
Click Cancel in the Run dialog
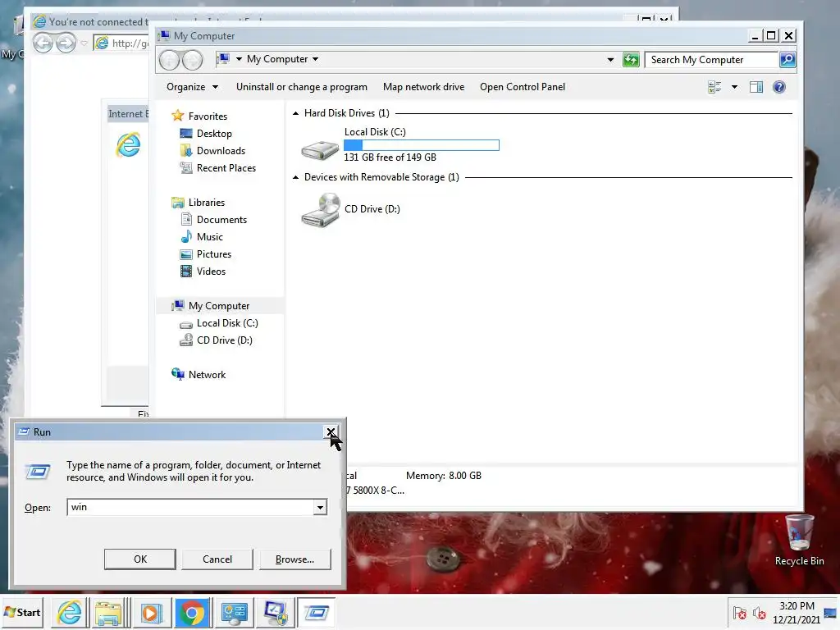pos(217,559)
